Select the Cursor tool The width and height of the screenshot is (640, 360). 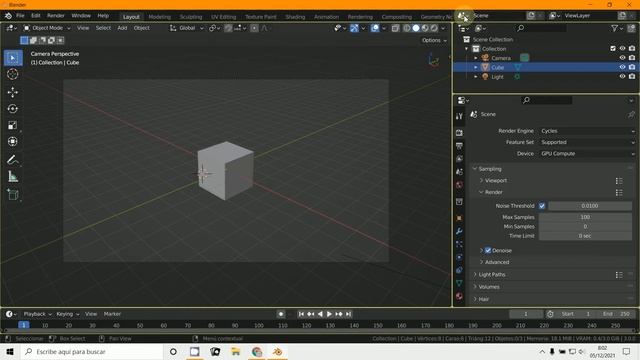coord(13,74)
